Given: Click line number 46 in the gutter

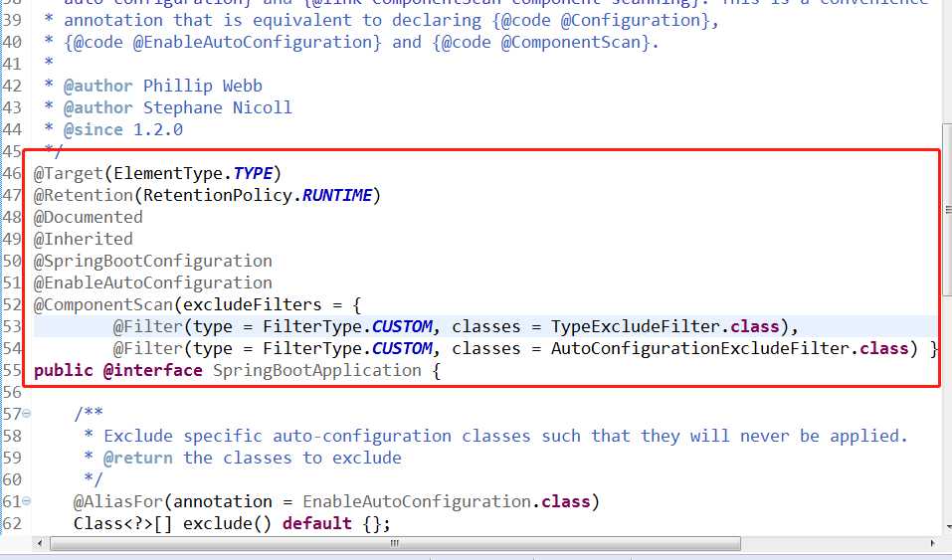Looking at the screenshot, I should pyautogui.click(x=12, y=174).
